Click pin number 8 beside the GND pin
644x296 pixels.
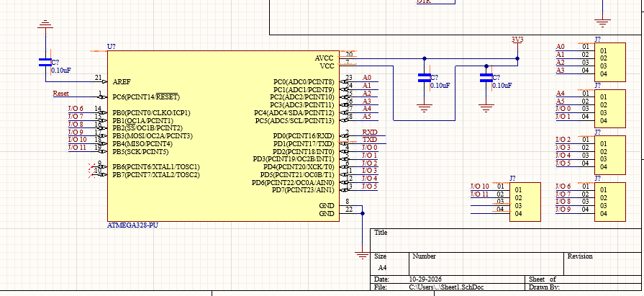coord(348,202)
